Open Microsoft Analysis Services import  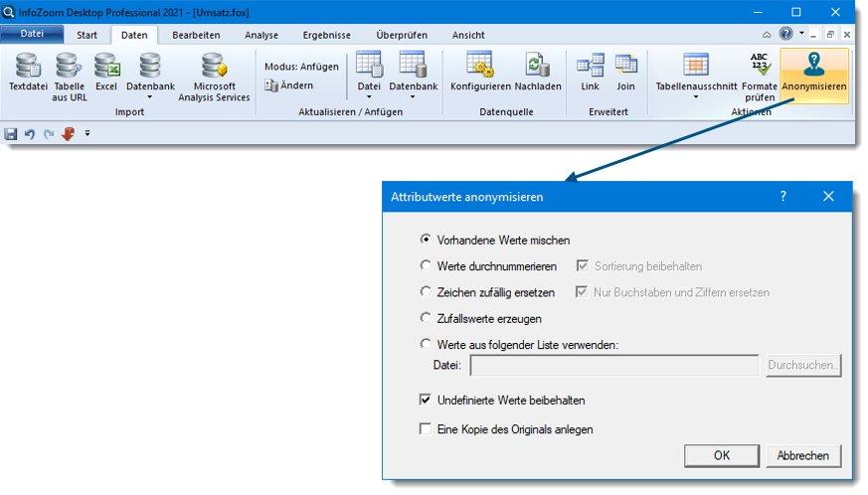point(214,67)
